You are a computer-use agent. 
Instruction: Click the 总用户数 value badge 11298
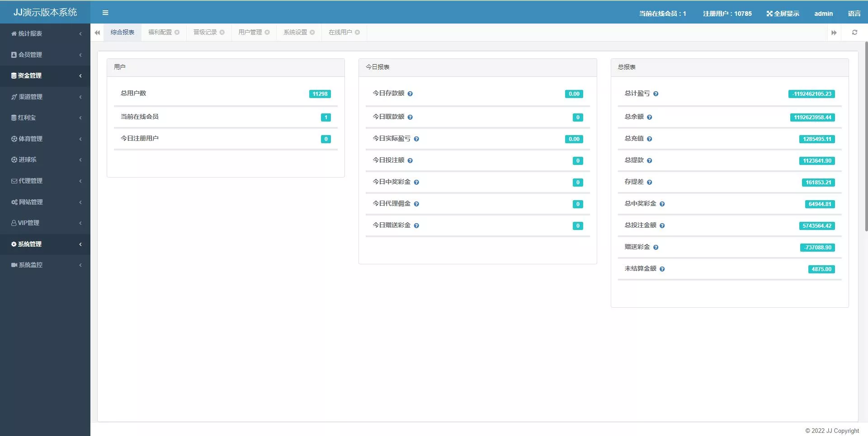[320, 94]
